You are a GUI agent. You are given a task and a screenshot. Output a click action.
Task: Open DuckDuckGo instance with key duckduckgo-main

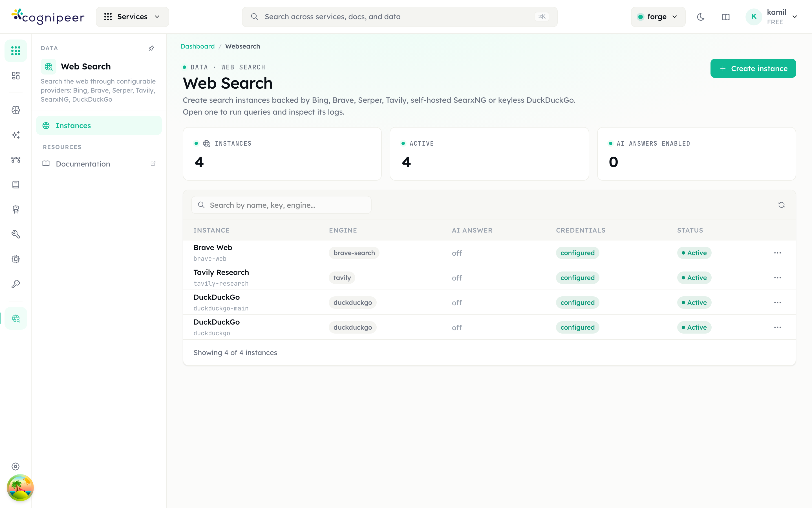tap(217, 297)
